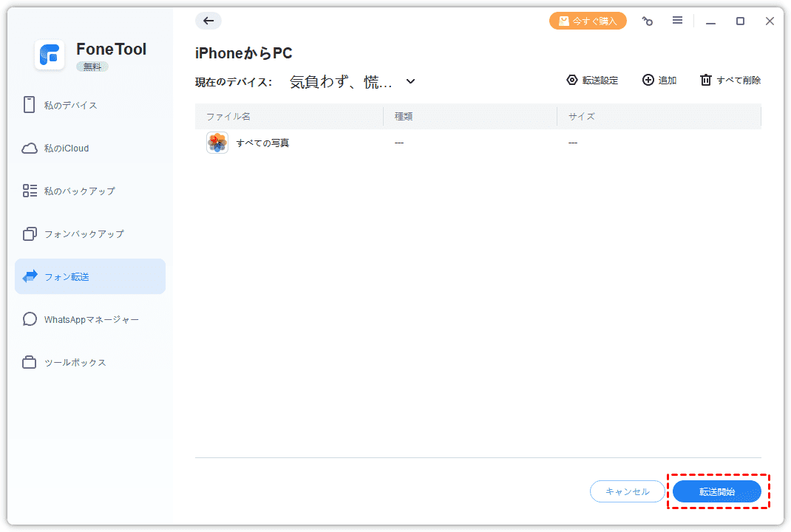Open the key-shaped register icon
791x532 pixels.
[648, 21]
